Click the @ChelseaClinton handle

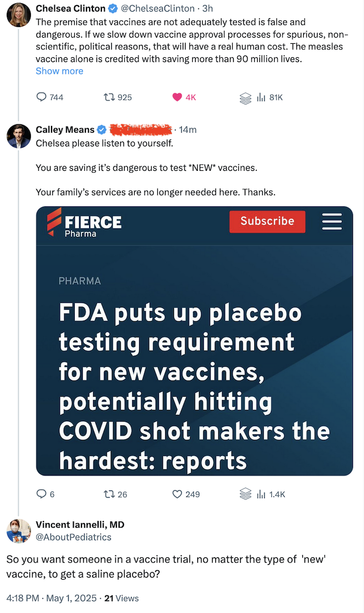[158, 8]
